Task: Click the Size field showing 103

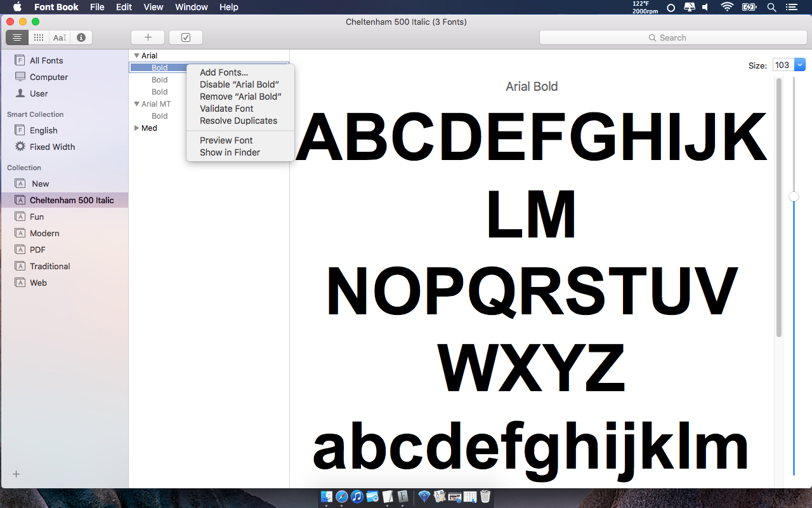Action: tap(783, 65)
